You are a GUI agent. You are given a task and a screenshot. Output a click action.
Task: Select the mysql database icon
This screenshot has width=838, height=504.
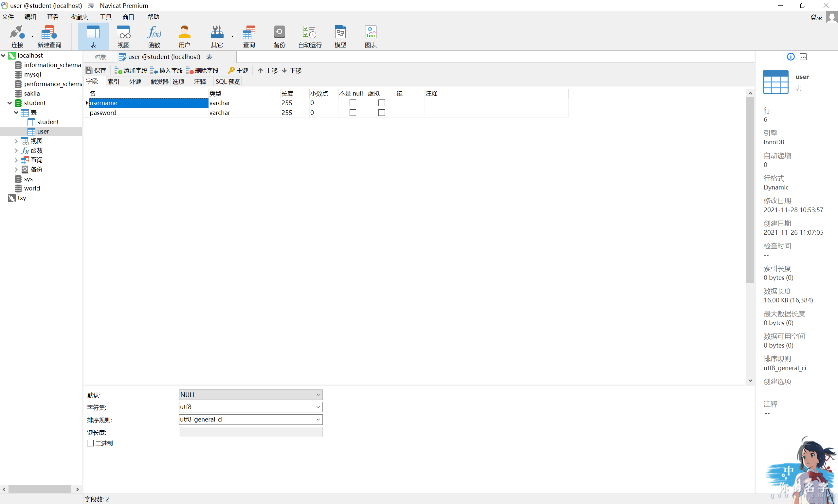pyautogui.click(x=18, y=74)
